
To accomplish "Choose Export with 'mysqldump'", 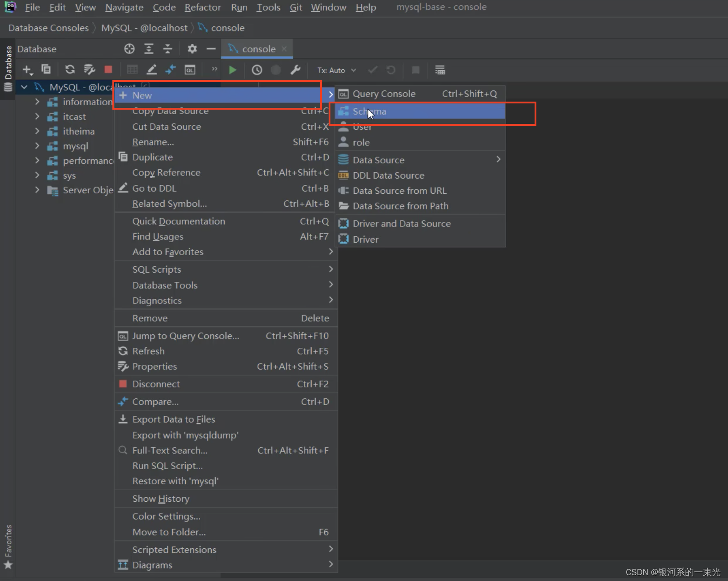I will (x=226, y=435).
